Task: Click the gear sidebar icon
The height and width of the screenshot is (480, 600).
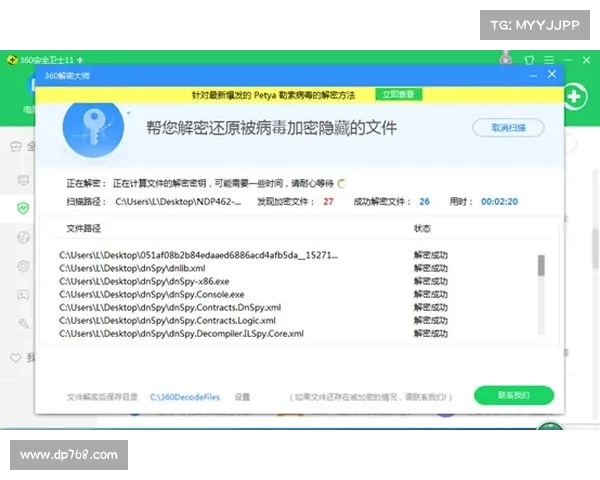Action: tap(23, 266)
